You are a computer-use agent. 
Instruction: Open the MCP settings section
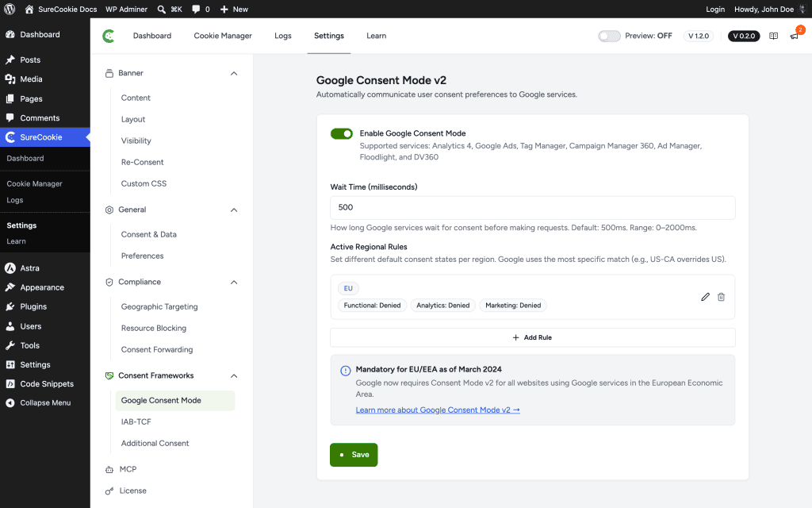coord(128,469)
